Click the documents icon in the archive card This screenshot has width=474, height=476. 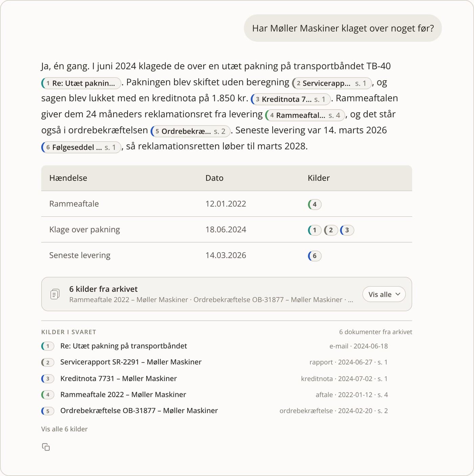[55, 294]
